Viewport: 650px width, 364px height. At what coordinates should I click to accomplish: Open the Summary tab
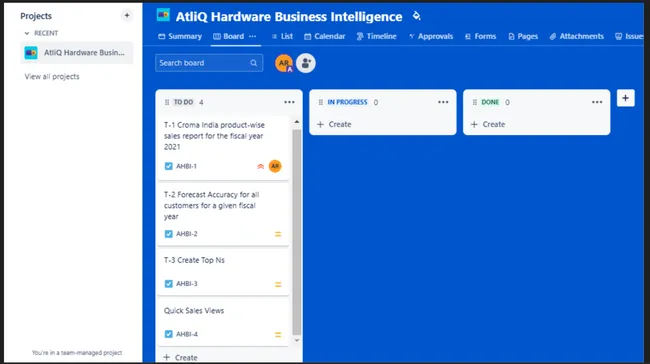coord(180,36)
